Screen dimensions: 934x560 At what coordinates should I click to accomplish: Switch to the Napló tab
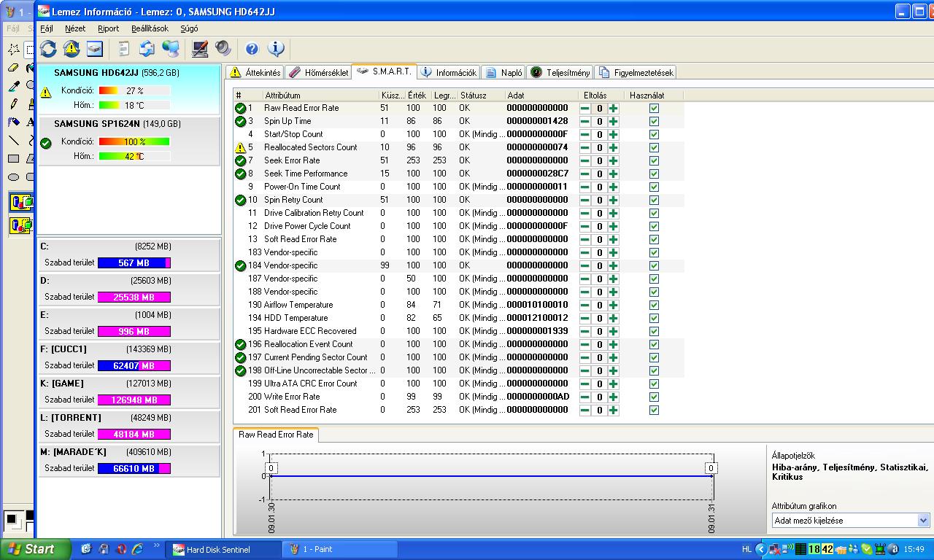coord(503,72)
